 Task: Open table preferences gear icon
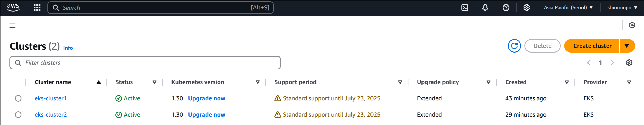(x=629, y=62)
